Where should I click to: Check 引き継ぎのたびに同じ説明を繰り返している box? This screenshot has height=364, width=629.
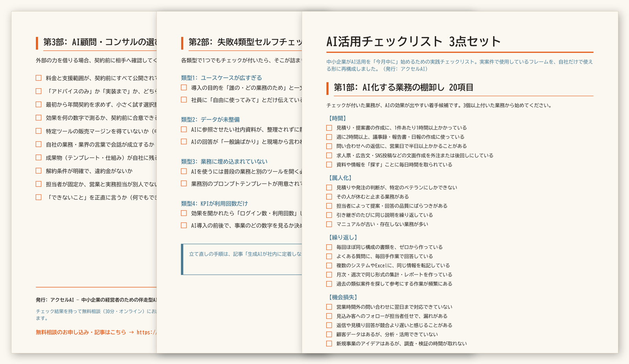tap(329, 215)
